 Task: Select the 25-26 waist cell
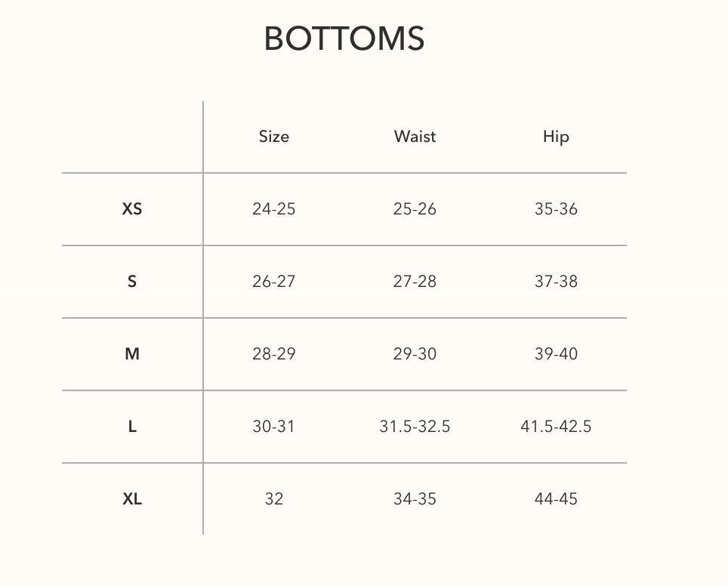tap(415, 209)
